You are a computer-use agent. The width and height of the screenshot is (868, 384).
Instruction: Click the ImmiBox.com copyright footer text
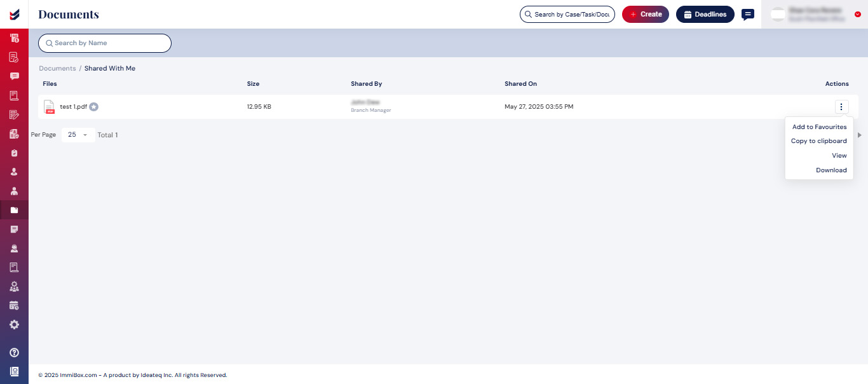[x=132, y=375]
